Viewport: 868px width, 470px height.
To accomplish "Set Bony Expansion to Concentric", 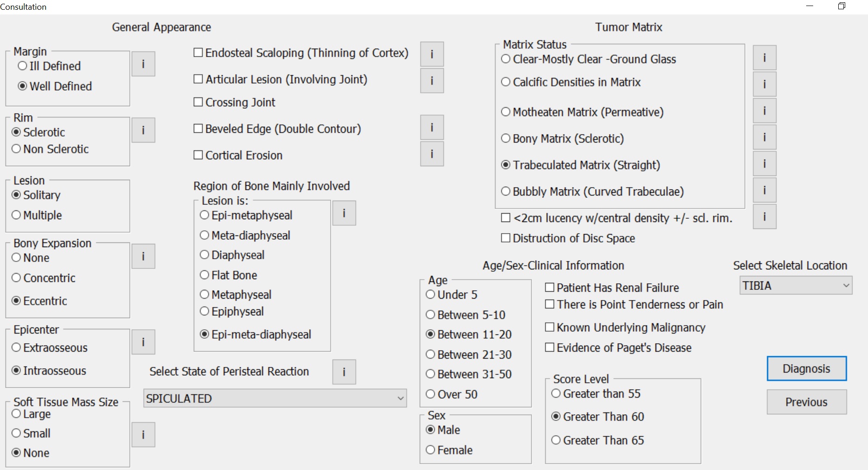I will pos(44,278).
